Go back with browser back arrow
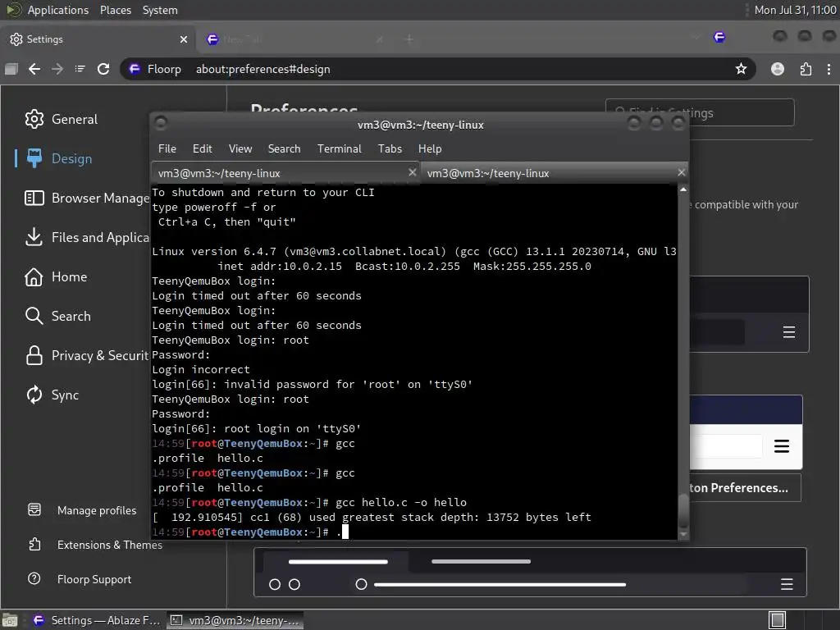Screen dimensions: 840x630 pos(34,69)
